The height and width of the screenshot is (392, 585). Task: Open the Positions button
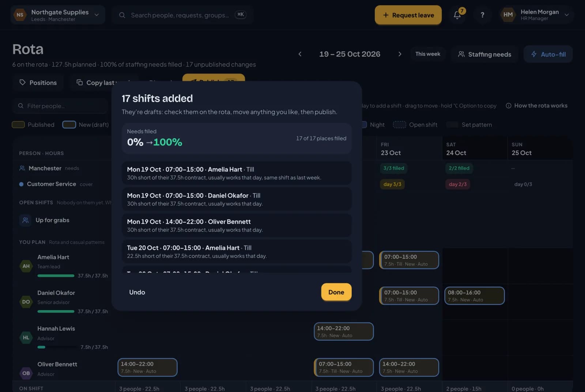38,83
